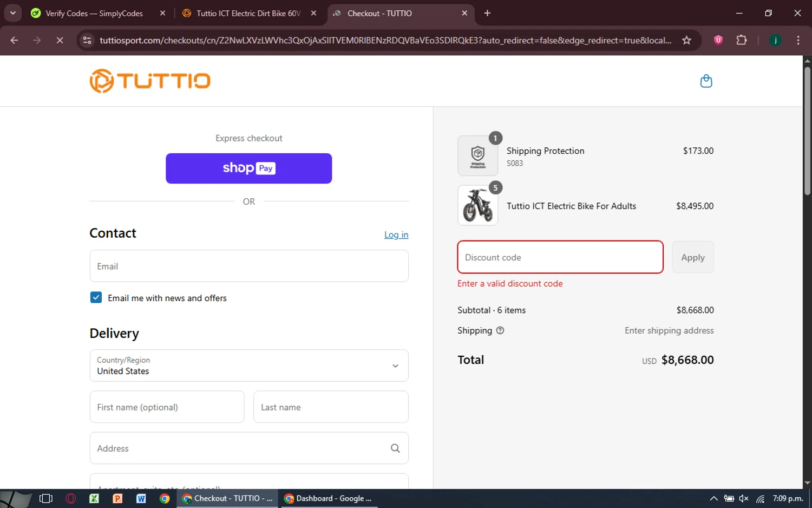Click the muted volume tray icon
This screenshot has width=812, height=508.
pos(744,498)
